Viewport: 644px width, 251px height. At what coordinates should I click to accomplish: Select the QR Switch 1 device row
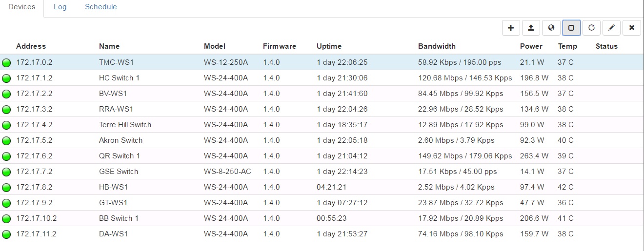tap(120, 156)
